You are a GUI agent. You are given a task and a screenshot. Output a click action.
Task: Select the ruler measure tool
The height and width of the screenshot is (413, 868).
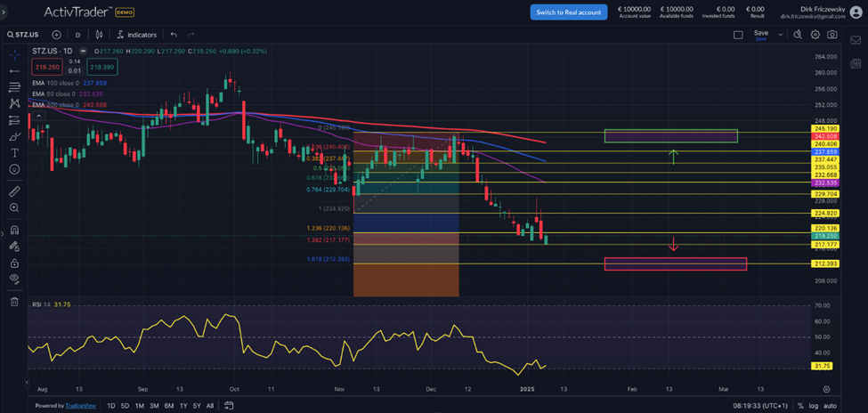pos(14,191)
